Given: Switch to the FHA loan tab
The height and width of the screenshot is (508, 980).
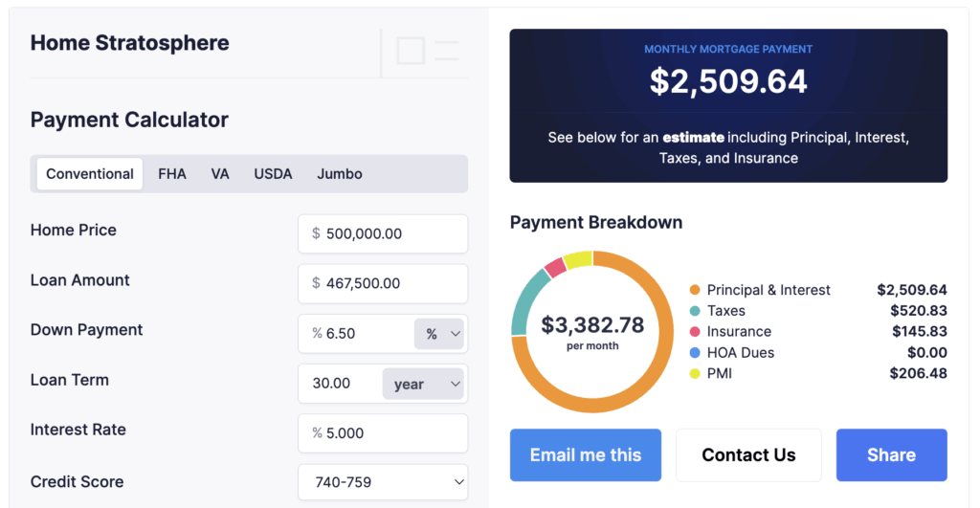Looking at the screenshot, I should pos(172,174).
